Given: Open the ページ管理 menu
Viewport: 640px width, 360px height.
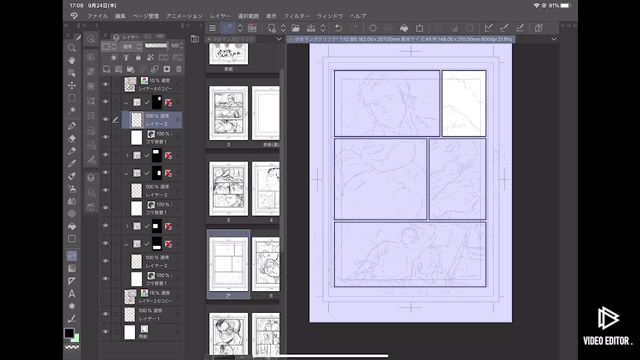Looking at the screenshot, I should click(x=146, y=16).
